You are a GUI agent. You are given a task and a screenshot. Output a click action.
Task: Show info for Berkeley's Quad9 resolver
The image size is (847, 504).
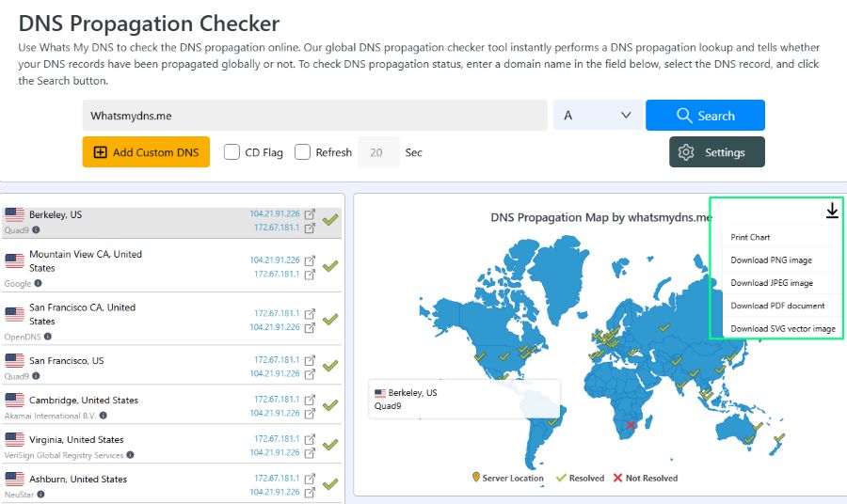point(36,229)
